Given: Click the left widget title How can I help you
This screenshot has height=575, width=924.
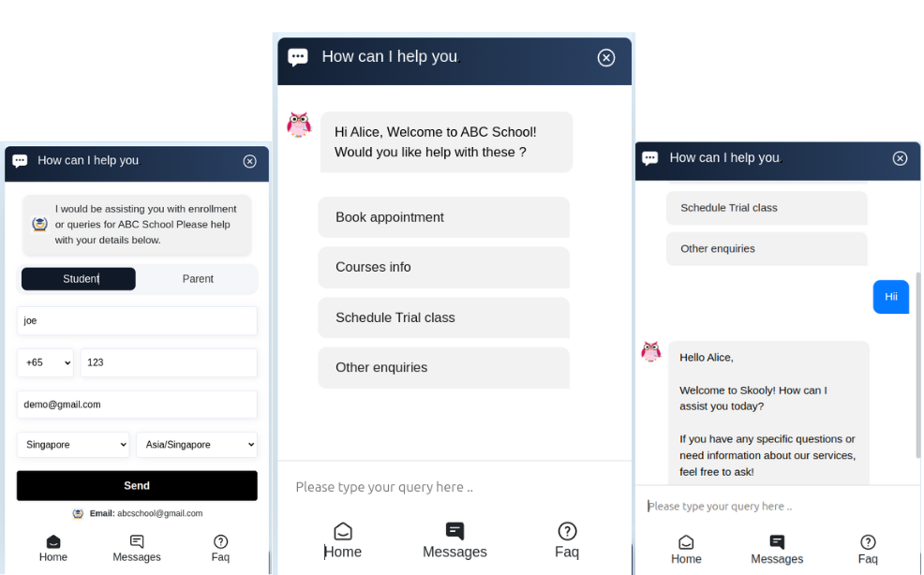Looking at the screenshot, I should point(88,160).
